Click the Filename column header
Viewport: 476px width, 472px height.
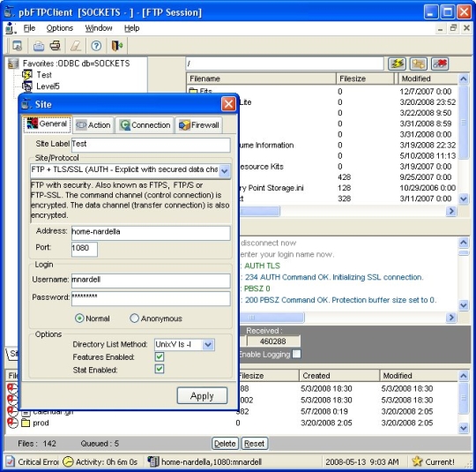pos(261,79)
